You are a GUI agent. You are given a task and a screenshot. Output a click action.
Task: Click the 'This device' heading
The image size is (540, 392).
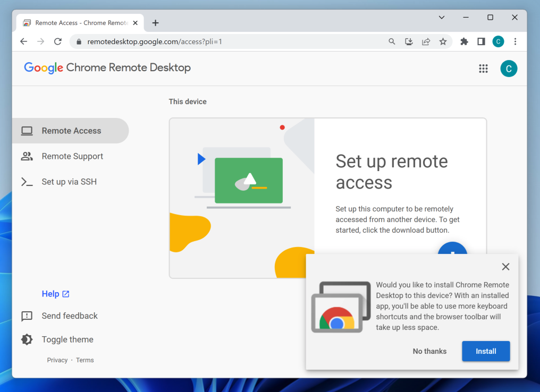(x=188, y=101)
